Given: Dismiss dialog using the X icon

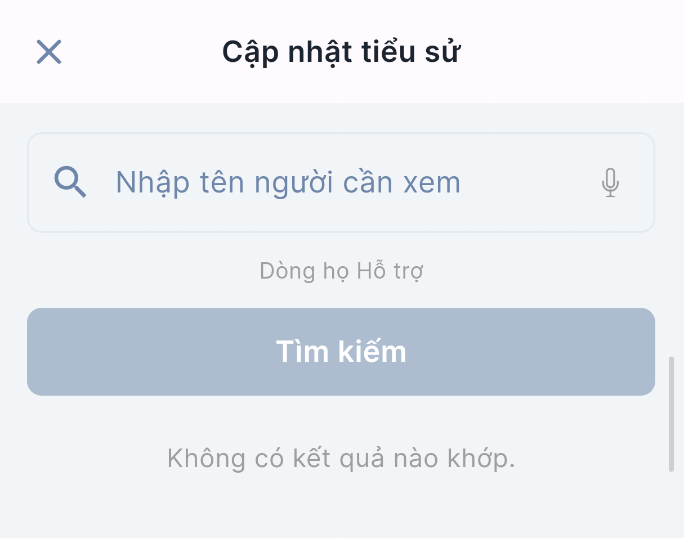Looking at the screenshot, I should tap(49, 52).
